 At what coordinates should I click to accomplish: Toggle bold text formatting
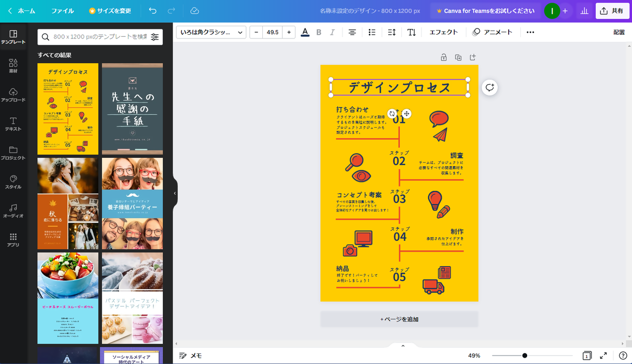319,32
